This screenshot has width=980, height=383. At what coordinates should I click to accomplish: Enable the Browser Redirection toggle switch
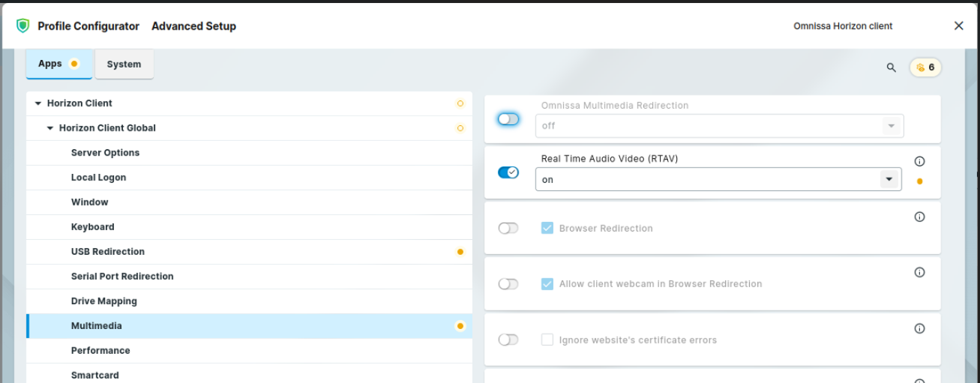(x=508, y=228)
